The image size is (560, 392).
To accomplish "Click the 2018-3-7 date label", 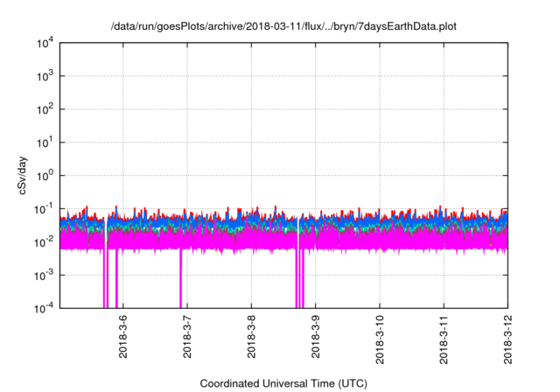I will [x=187, y=336].
